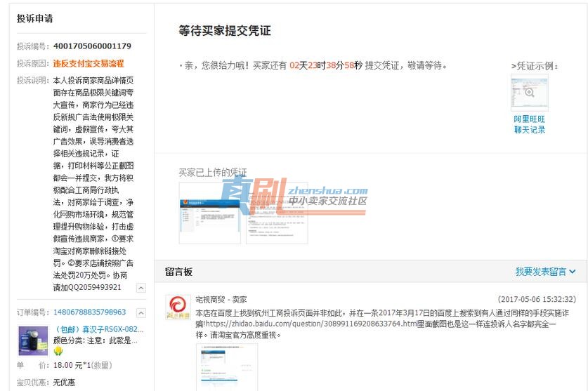Click message timestamp 2017-05-06 15:32:32
The width and height of the screenshot is (588, 391).
537,299
